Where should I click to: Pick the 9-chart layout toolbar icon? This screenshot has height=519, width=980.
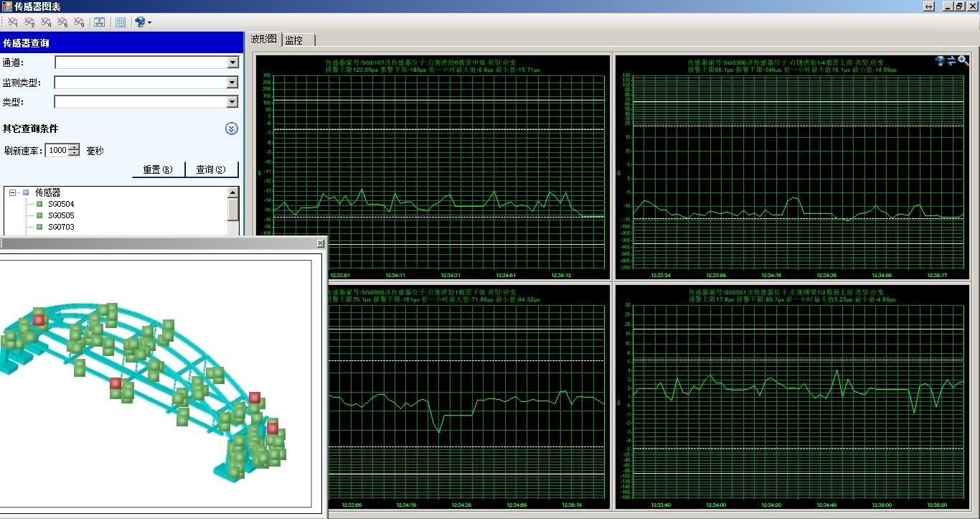point(79,22)
